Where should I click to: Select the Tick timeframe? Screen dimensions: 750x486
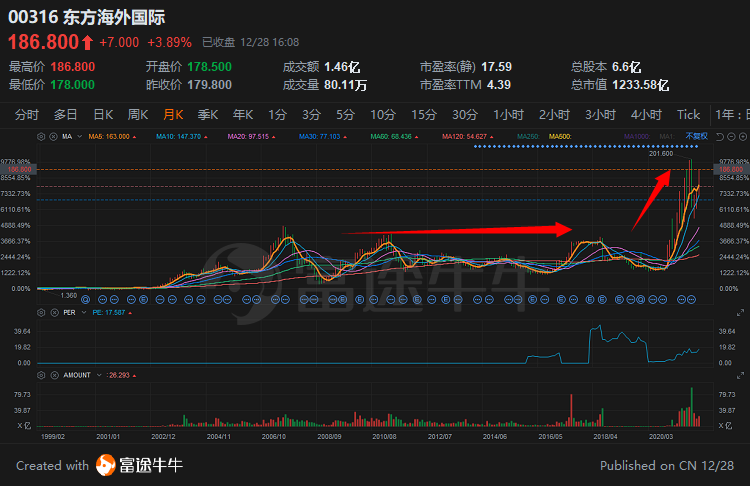(688, 114)
